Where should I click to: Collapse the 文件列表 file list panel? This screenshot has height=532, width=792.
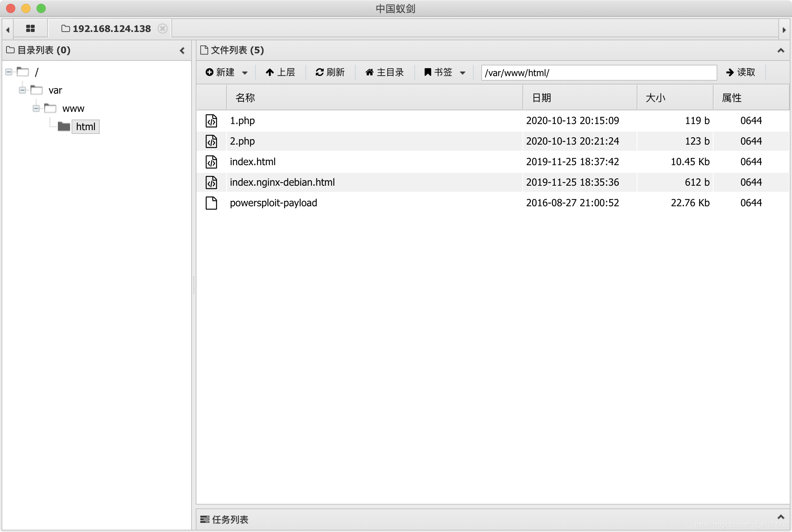781,50
